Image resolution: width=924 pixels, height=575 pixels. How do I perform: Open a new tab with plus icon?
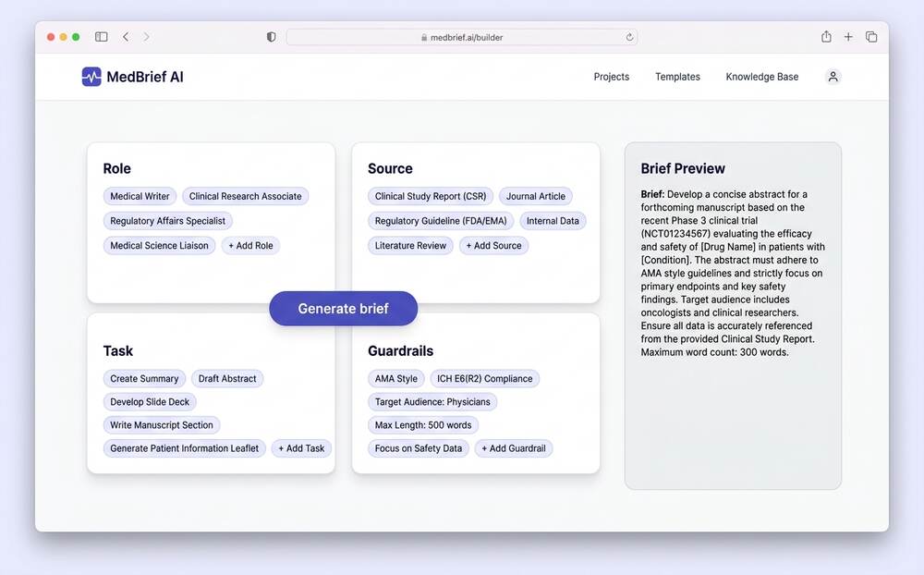(x=848, y=37)
